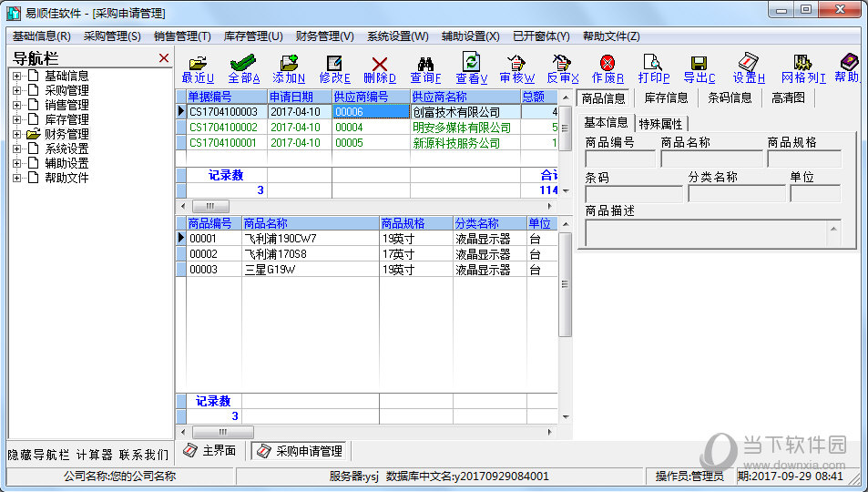
Task: Switch to the 特殊属性 sub-tab
Action: pos(660,124)
